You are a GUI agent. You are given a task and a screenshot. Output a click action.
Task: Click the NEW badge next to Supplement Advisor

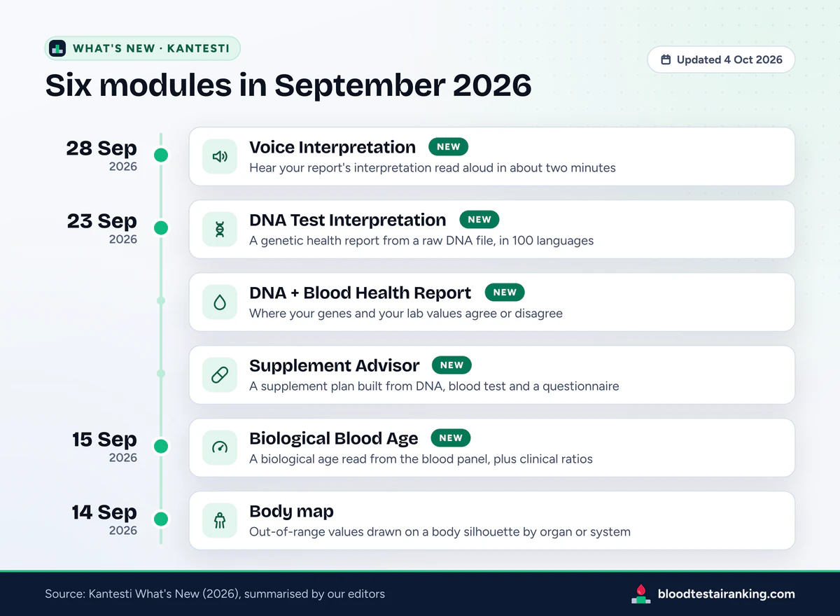452,365
